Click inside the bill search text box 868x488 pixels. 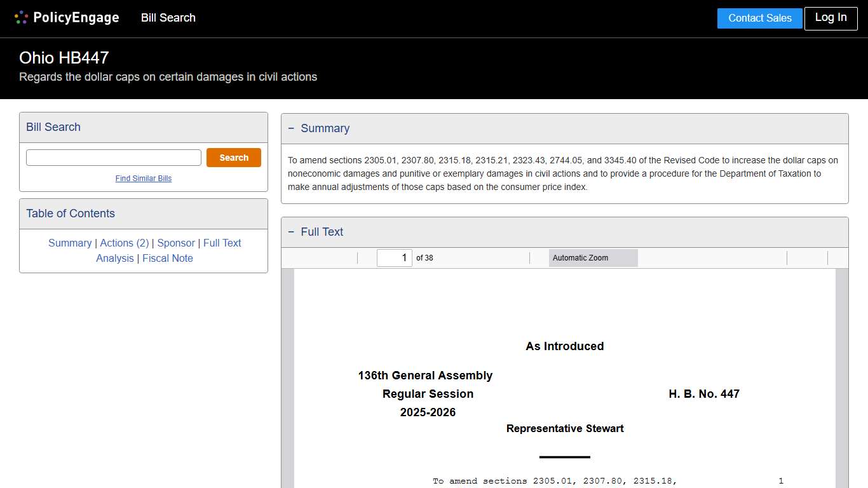tap(113, 157)
